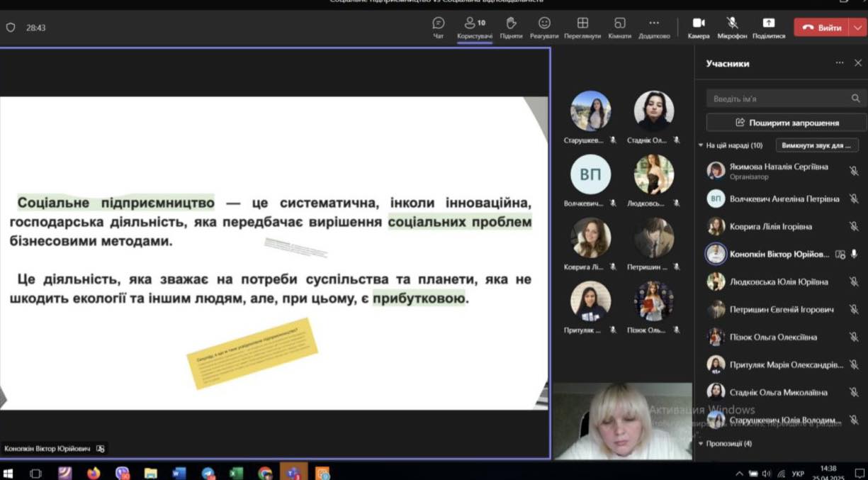Open the dropdown arrow beside Вийти
The image size is (868, 480).
[857, 28]
